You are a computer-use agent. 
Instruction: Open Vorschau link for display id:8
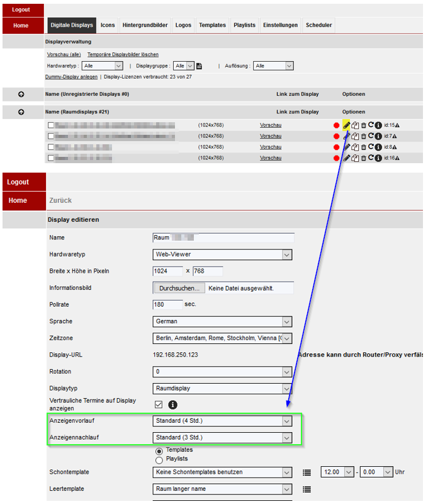tap(271, 147)
